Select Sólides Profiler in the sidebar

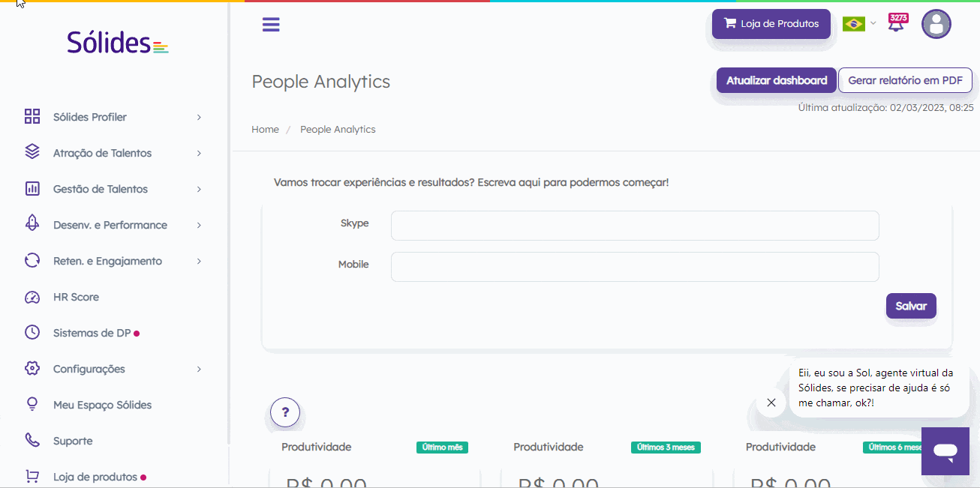point(90,117)
